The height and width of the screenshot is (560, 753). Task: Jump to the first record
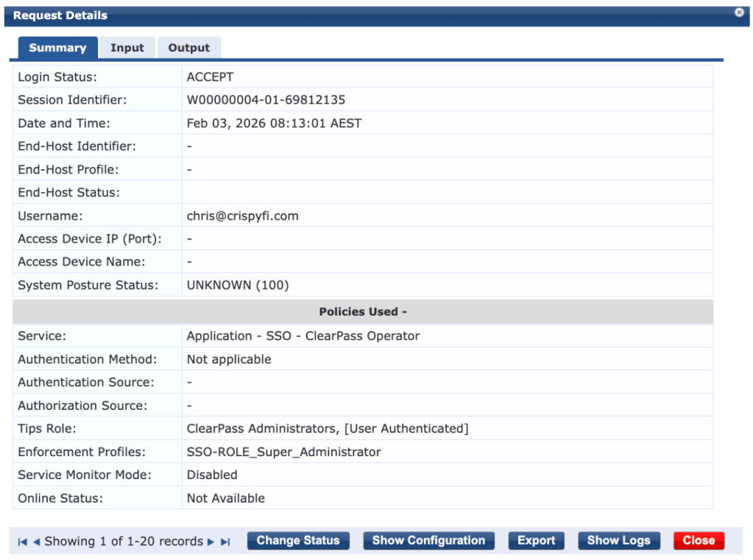22,542
